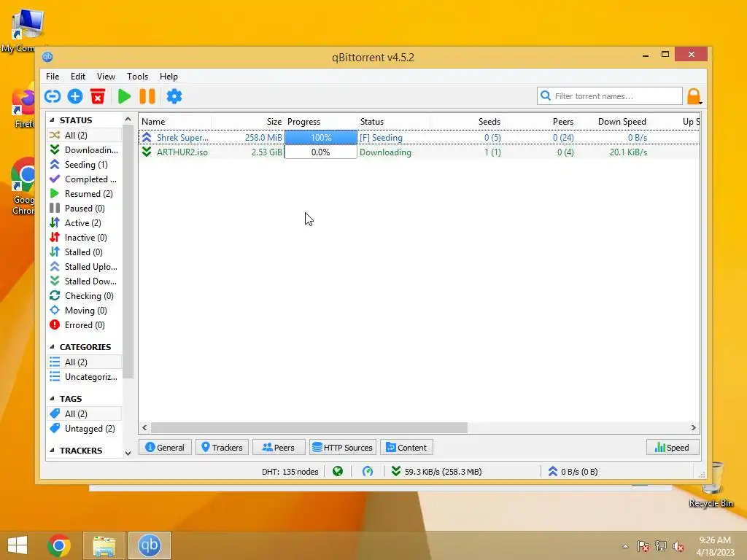Switch to the General tab
The image size is (747, 560).
click(x=165, y=448)
